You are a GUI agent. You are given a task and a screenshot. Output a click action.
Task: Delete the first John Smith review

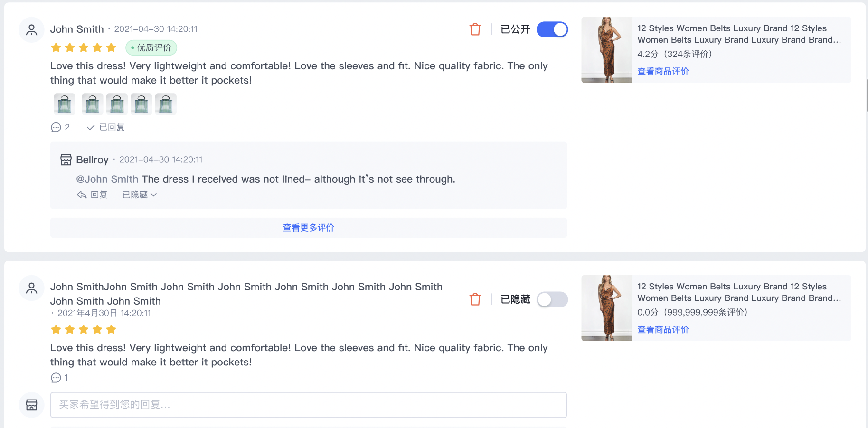coord(475,29)
